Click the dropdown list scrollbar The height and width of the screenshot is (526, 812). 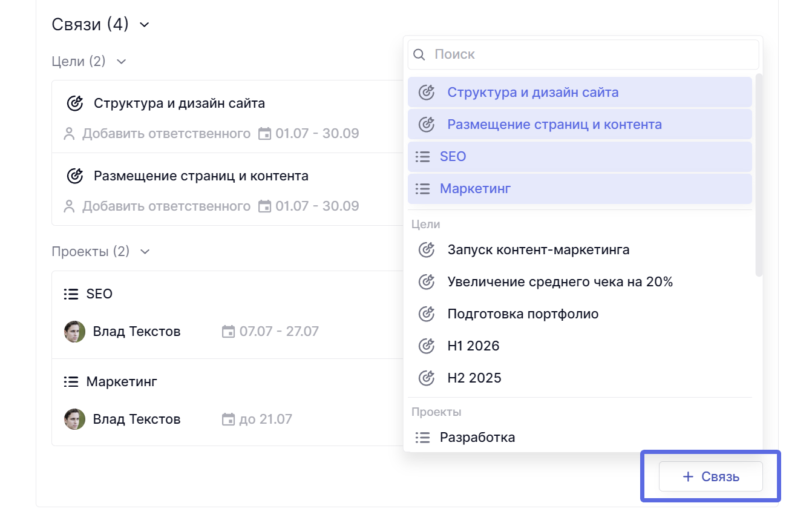coord(759,176)
